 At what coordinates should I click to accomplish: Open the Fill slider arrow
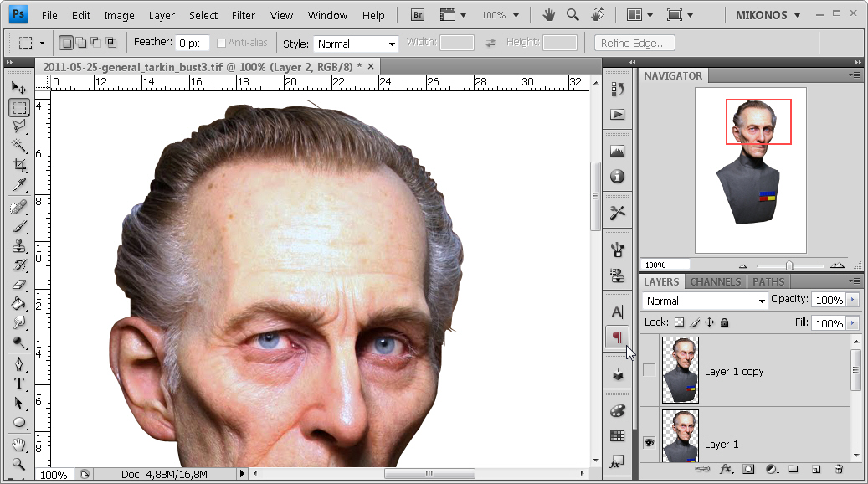(852, 323)
